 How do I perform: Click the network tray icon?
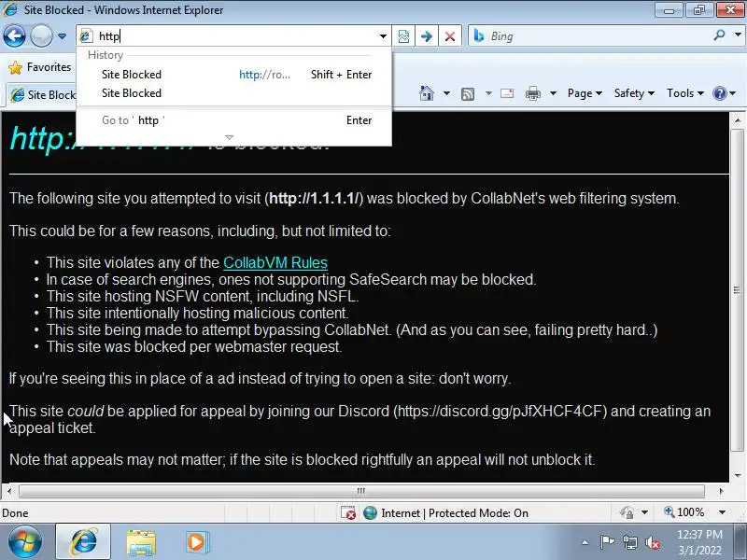(x=629, y=542)
